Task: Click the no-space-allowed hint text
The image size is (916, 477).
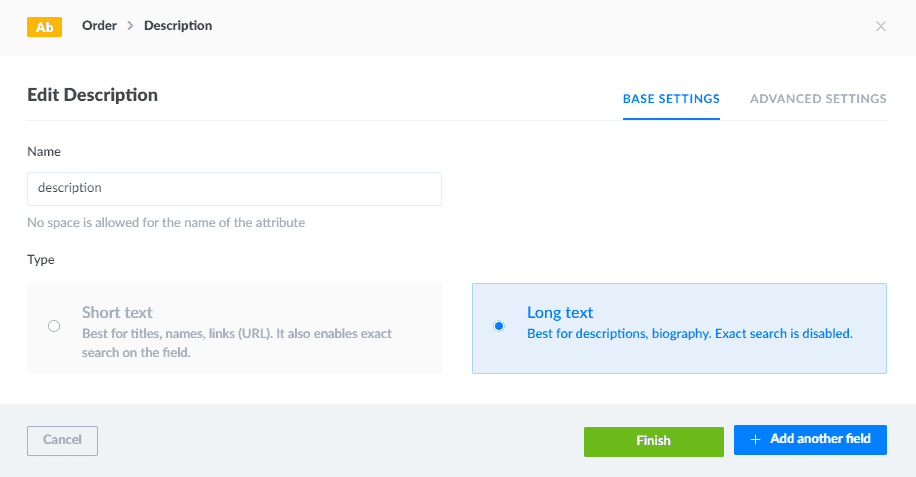Action: pyautogui.click(x=166, y=222)
